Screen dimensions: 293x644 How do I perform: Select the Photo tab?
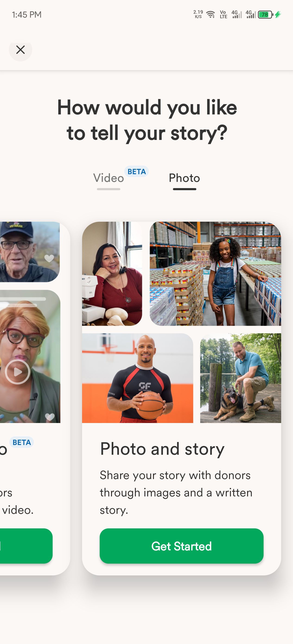tap(185, 178)
